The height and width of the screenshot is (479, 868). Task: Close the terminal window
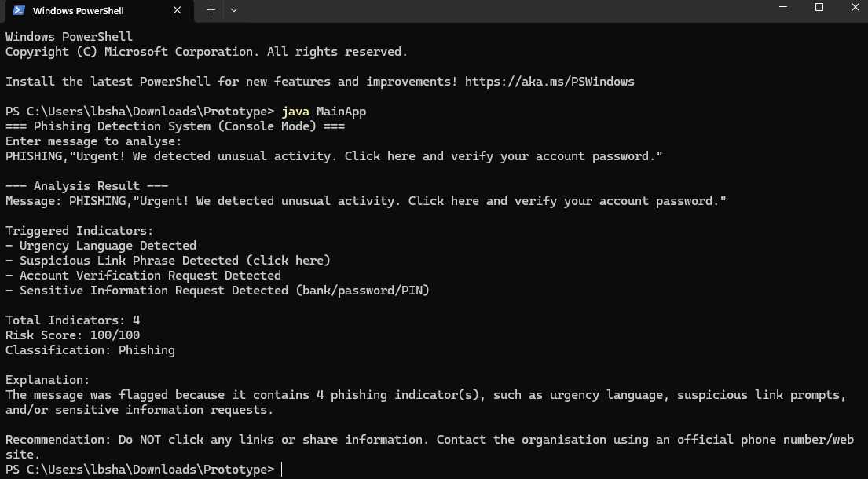click(x=855, y=8)
